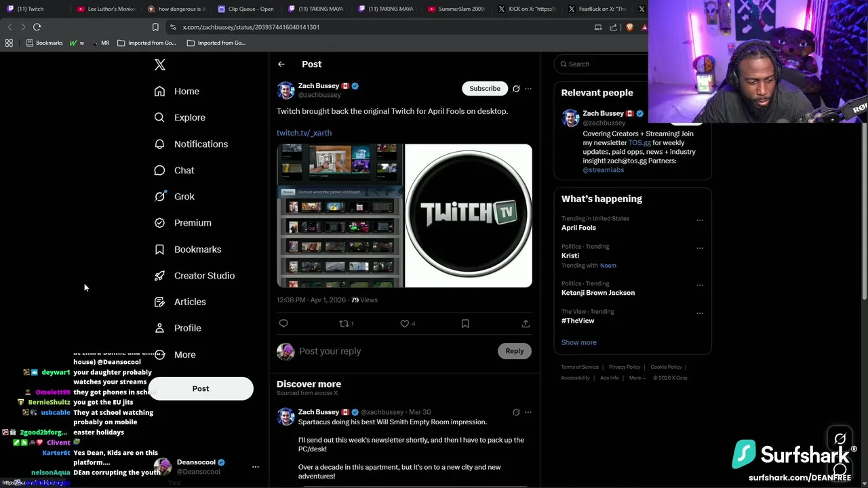Viewport: 868px width, 488px height.
Task: Click floating Grok button near bottom right
Action: [840, 439]
